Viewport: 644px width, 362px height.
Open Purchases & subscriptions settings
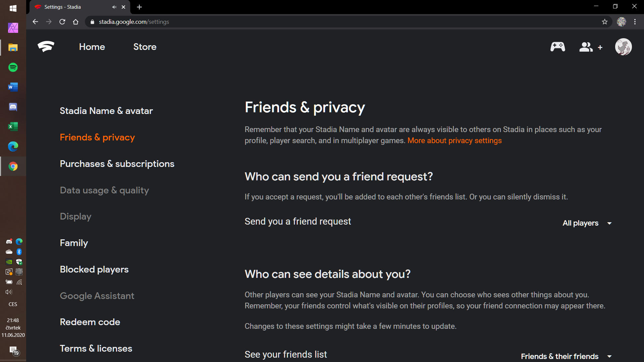117,164
